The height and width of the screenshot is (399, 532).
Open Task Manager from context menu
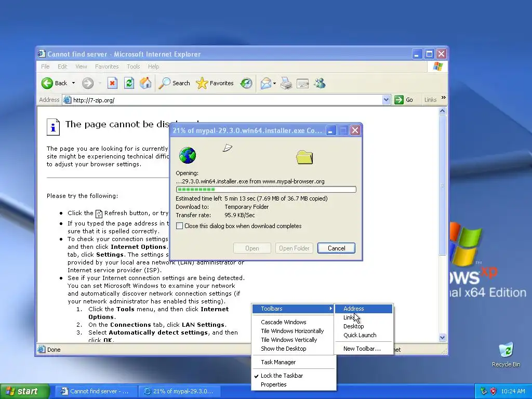(x=294, y=362)
